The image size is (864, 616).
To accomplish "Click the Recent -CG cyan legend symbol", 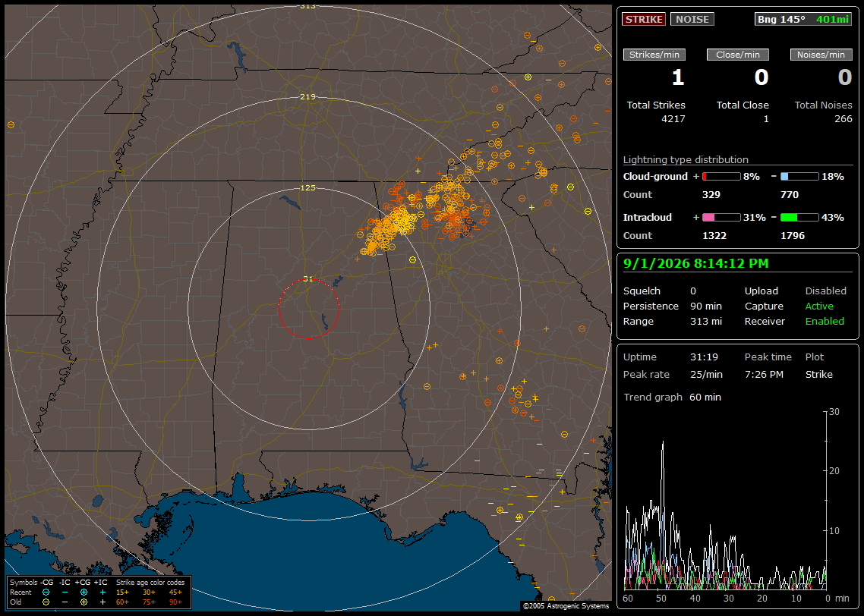I will pyautogui.click(x=46, y=592).
